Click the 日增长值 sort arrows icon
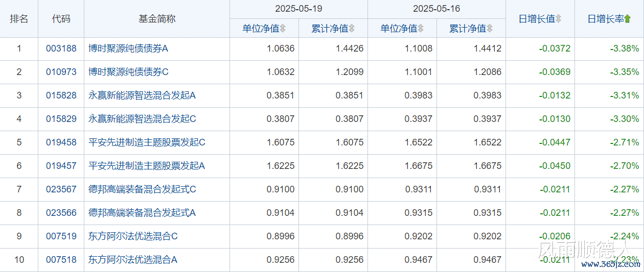Viewport: 644px width, 272px height. 558,19
